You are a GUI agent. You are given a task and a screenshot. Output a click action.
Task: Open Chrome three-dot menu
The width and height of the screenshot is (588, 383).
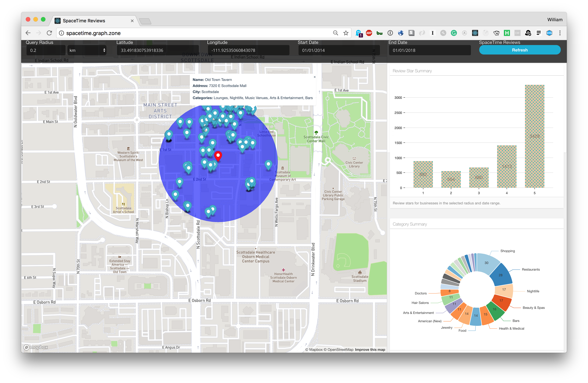[x=560, y=33]
